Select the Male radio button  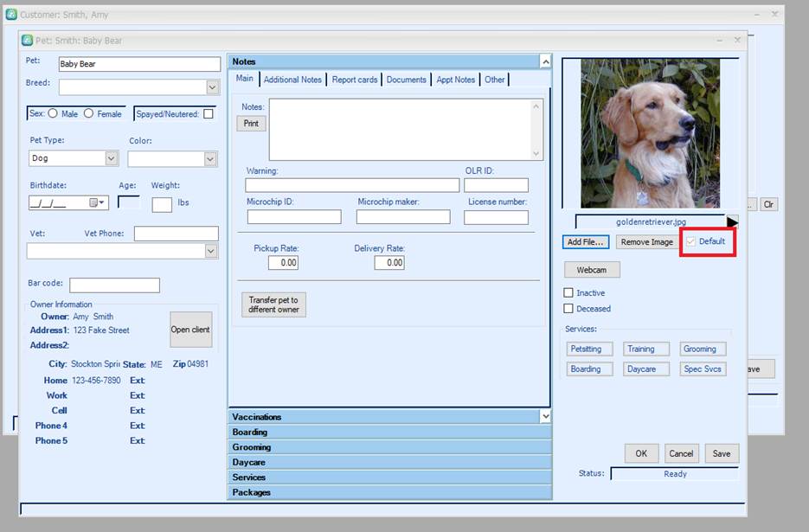(x=54, y=113)
